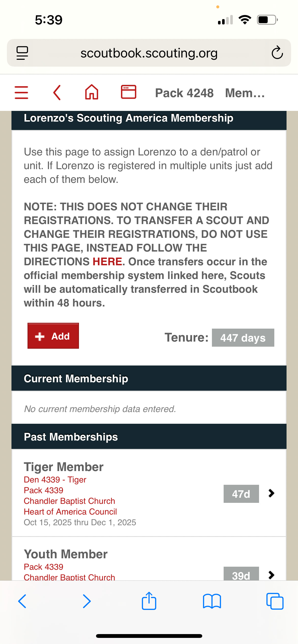This screenshot has width=298, height=644.
Task: Tap the red back chevron in Scoutbook
Action: (57, 93)
